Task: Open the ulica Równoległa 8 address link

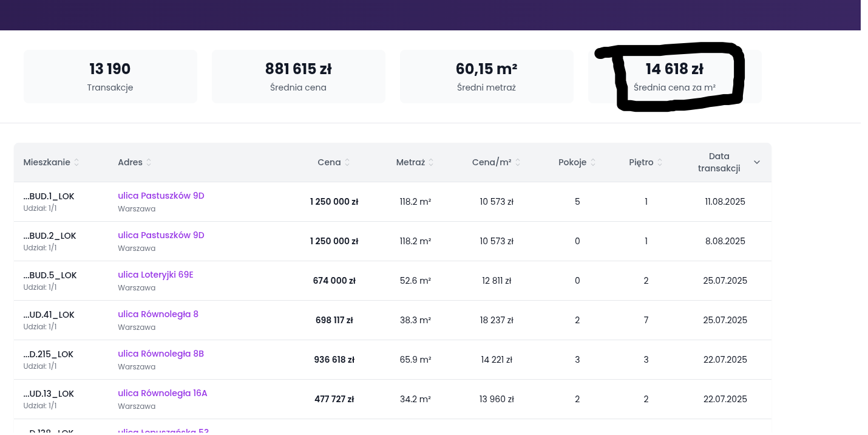Action: coord(158,314)
